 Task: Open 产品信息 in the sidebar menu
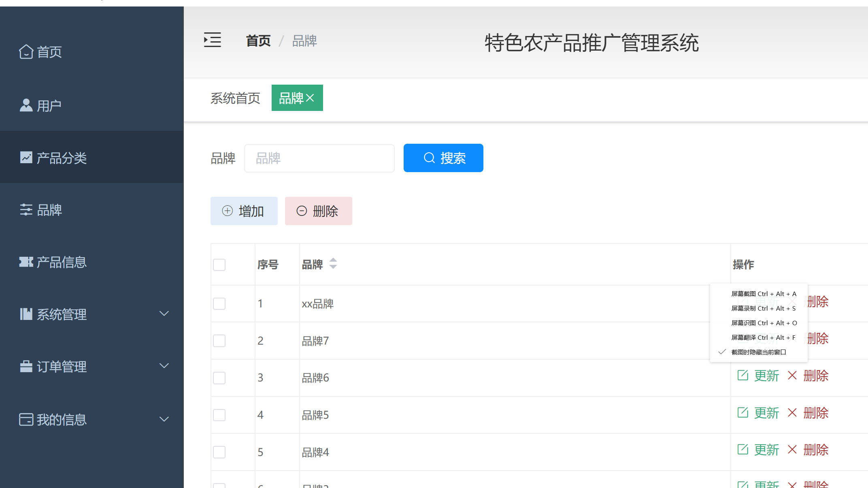pos(91,262)
